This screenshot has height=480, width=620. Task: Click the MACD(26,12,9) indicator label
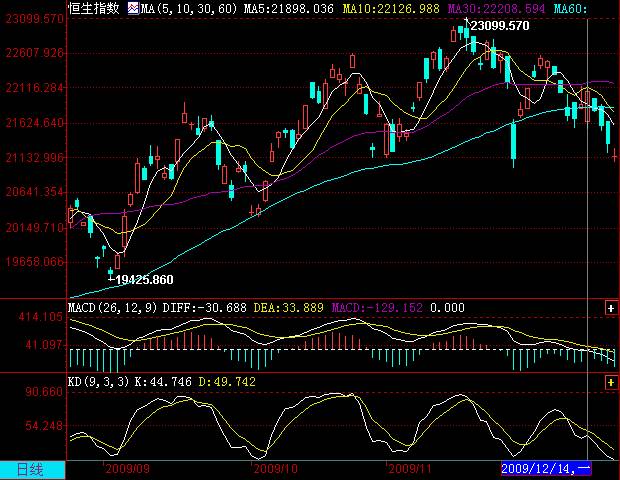point(113,308)
